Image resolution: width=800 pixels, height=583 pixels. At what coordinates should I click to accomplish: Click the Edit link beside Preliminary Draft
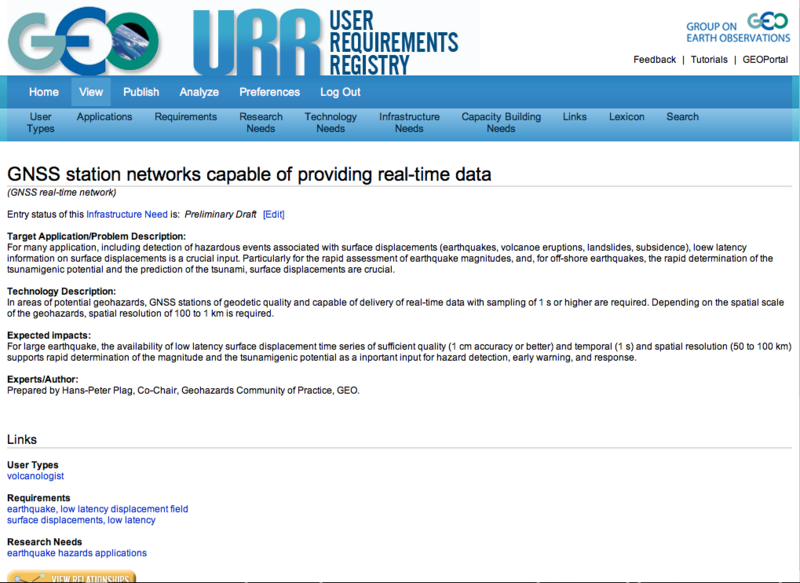pyautogui.click(x=274, y=214)
